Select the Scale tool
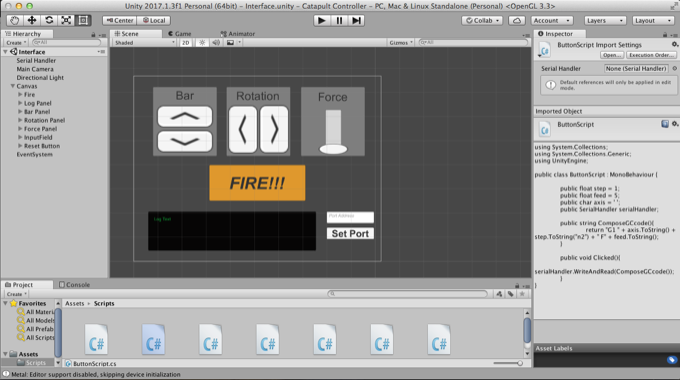The image size is (680, 380). [x=66, y=20]
